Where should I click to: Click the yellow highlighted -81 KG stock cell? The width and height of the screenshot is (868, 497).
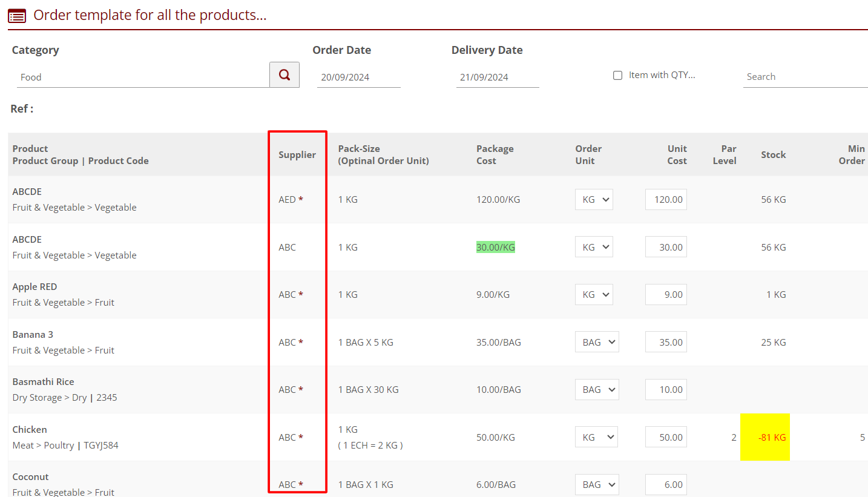765,437
